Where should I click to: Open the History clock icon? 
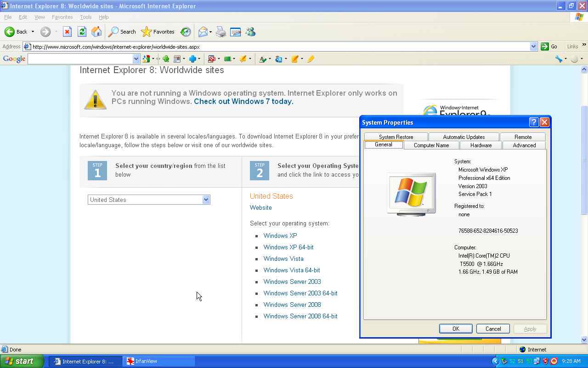pyautogui.click(x=186, y=32)
